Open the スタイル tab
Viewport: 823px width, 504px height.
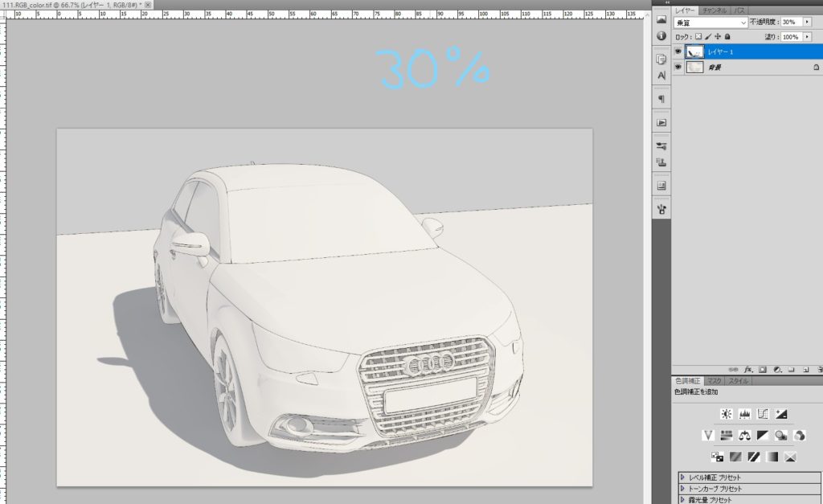tap(738, 380)
